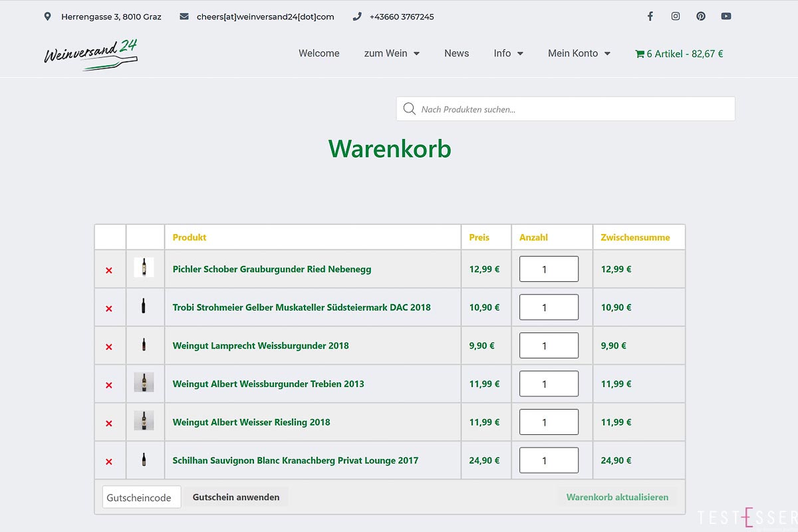The height and width of the screenshot is (532, 798).
Task: Open the YouTube social icon
Action: pyautogui.click(x=726, y=17)
